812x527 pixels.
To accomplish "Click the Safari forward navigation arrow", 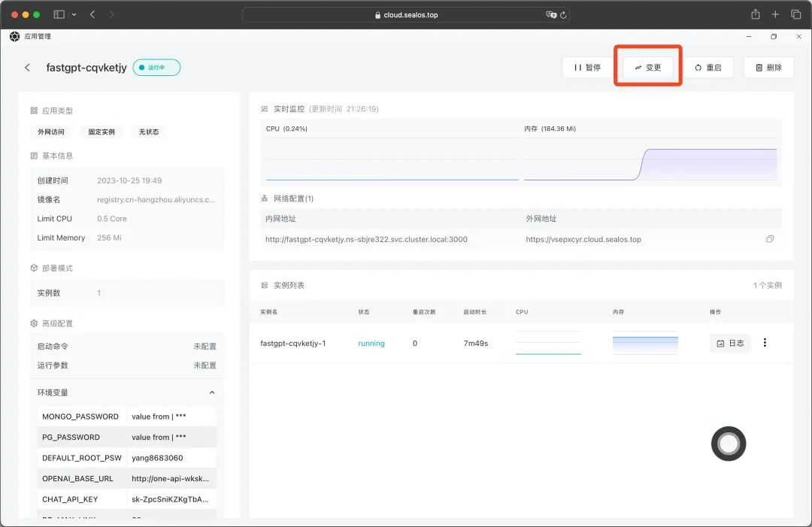I will pyautogui.click(x=111, y=14).
